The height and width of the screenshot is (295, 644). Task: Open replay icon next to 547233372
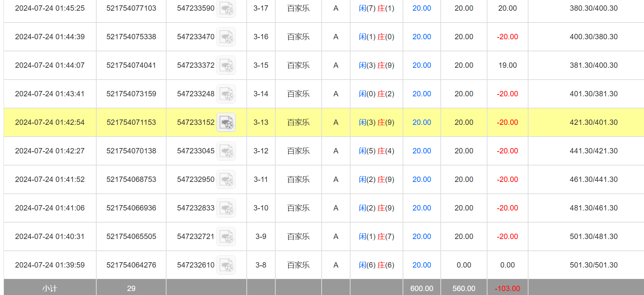226,65
